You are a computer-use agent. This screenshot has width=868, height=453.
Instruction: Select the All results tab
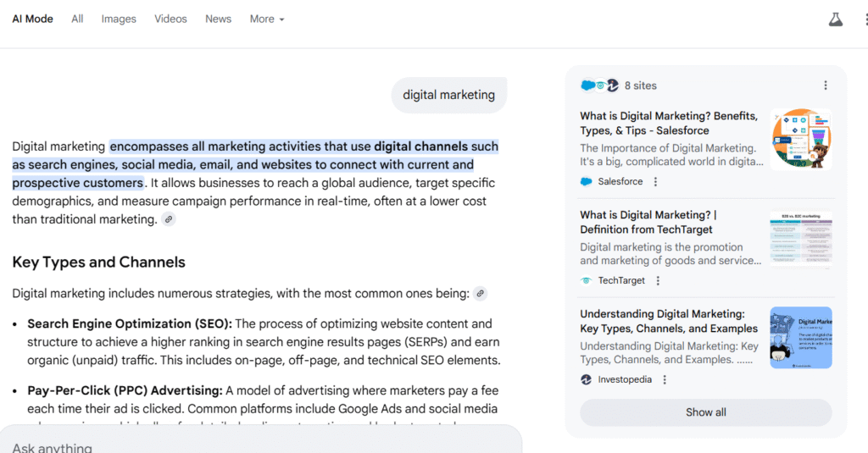click(77, 19)
